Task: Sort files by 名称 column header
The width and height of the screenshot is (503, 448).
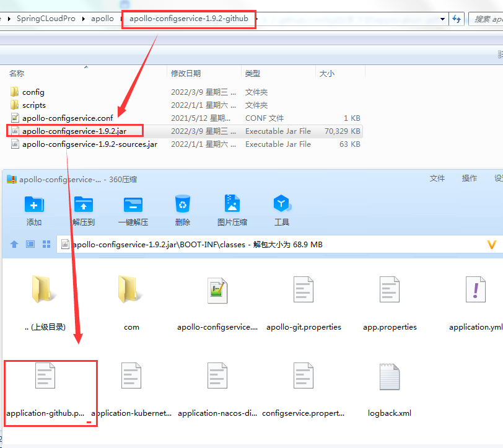Action: [17, 74]
